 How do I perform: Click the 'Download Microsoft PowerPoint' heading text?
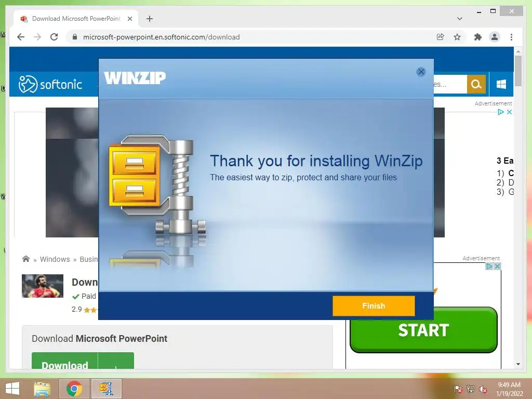tap(99, 339)
